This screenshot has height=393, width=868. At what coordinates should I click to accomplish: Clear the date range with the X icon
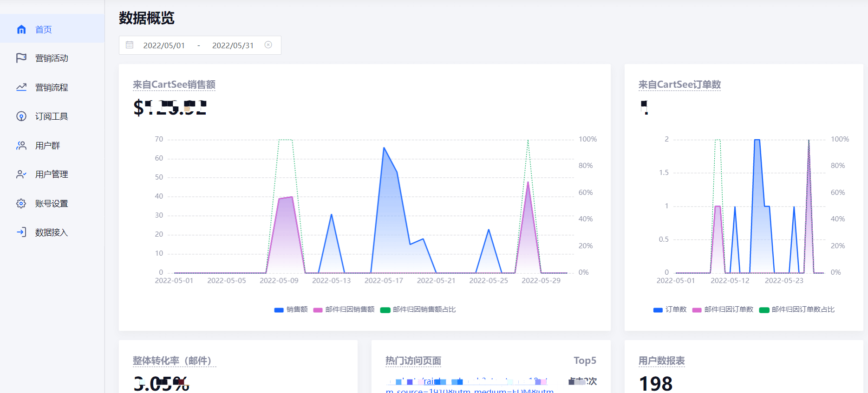tap(268, 45)
